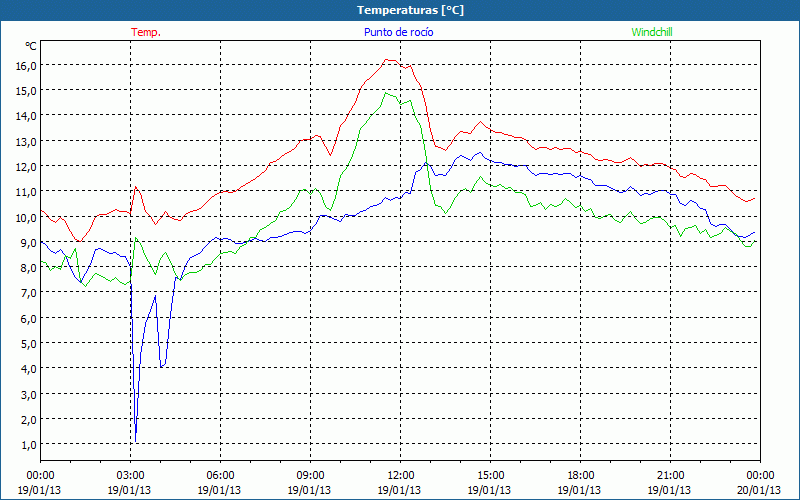
Task: Click the 14,0 y-axis value
Action: pyautogui.click(x=26, y=116)
